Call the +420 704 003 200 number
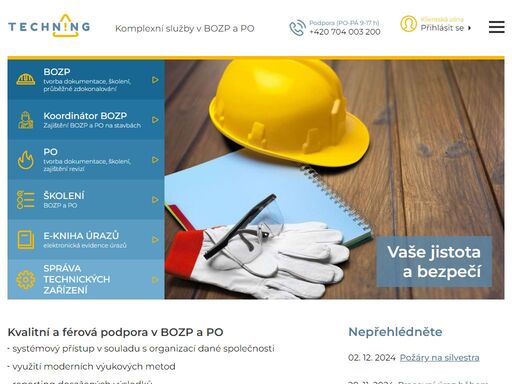The width and height of the screenshot is (512, 384). tap(345, 32)
